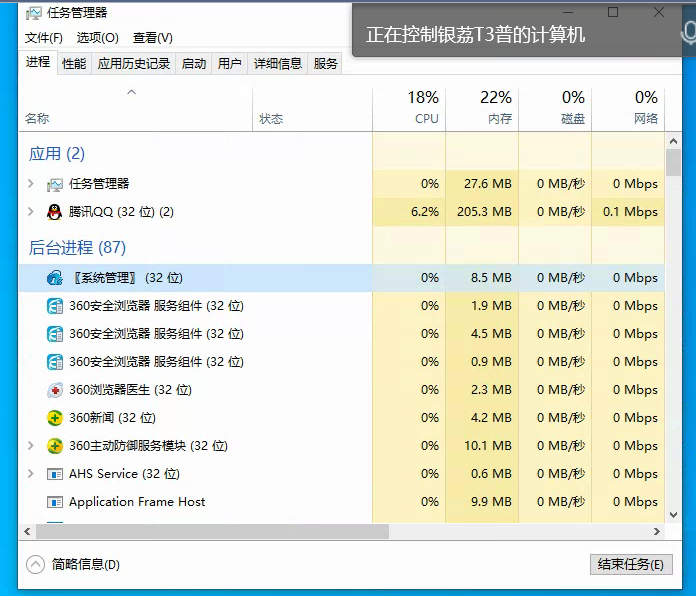Image resolution: width=696 pixels, height=596 pixels.
Task: Select the 360主动防御服务模块 (32 位) row name
Action: pyautogui.click(x=149, y=446)
